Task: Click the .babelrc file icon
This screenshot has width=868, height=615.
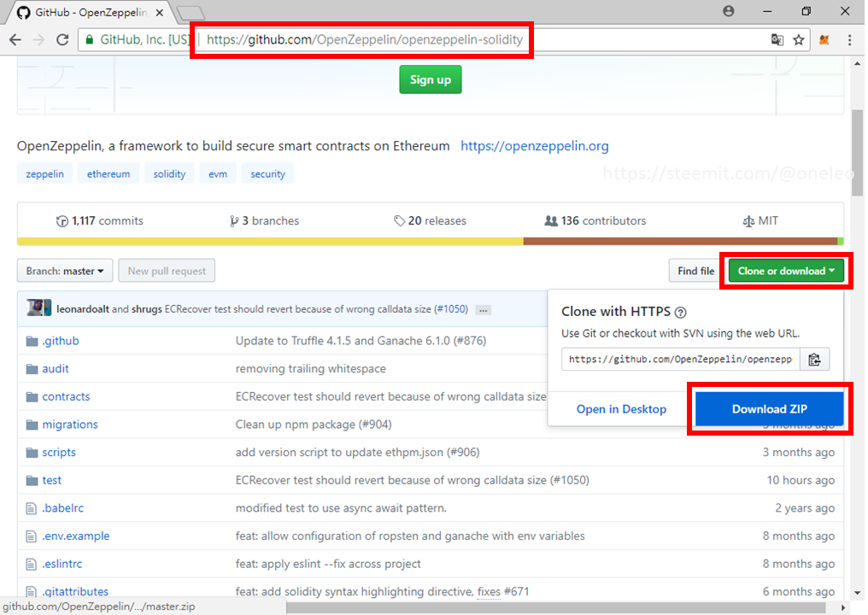Action: coord(32,508)
